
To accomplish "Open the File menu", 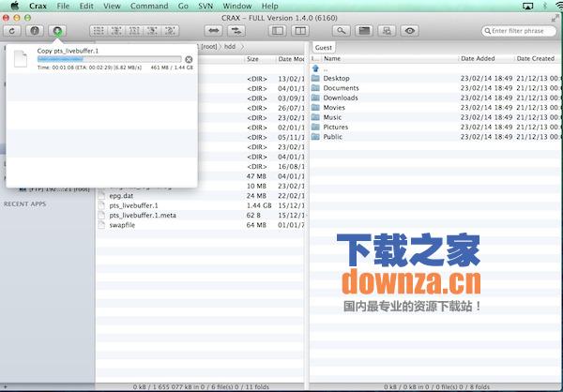I will point(63,7).
